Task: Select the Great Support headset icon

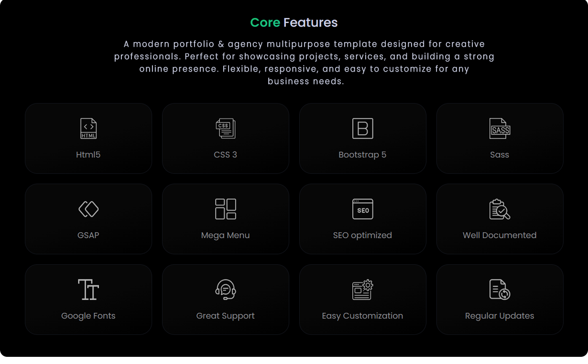Action: click(x=225, y=289)
